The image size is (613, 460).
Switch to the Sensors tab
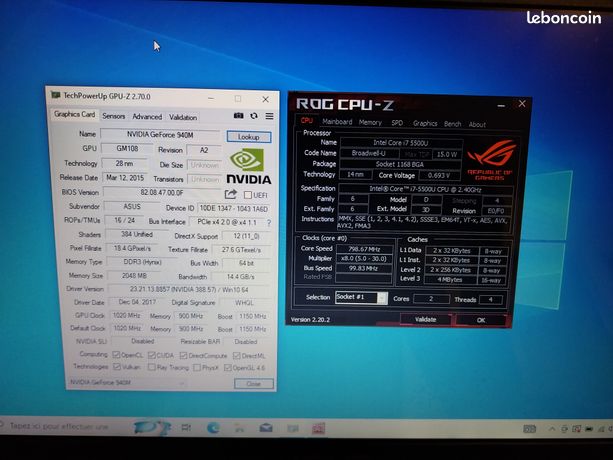114,116
